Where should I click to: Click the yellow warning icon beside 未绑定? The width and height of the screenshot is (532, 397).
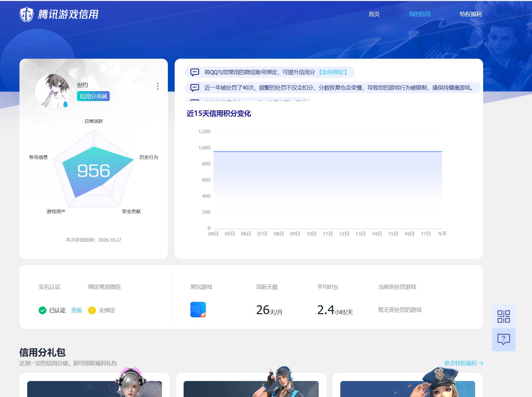click(92, 310)
